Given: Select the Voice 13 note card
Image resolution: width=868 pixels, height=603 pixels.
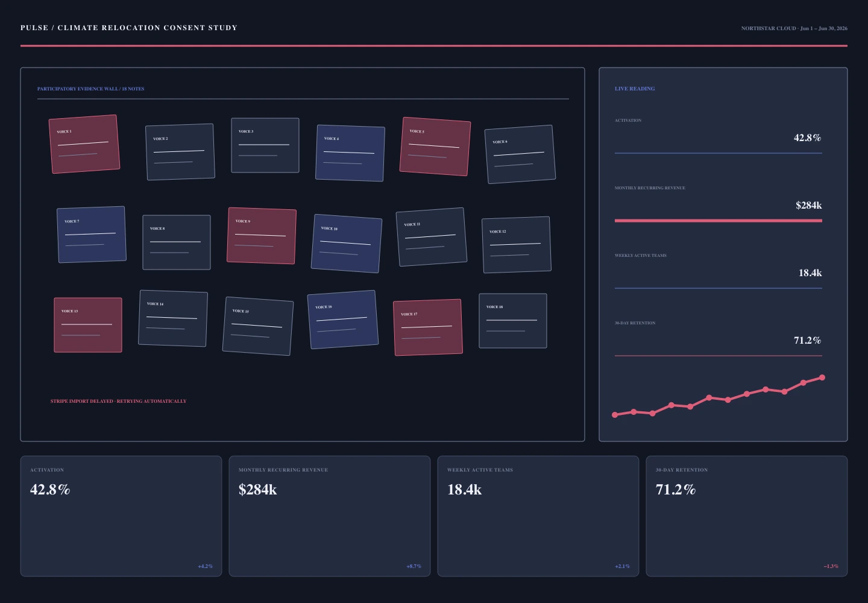Looking at the screenshot, I should (x=88, y=325).
